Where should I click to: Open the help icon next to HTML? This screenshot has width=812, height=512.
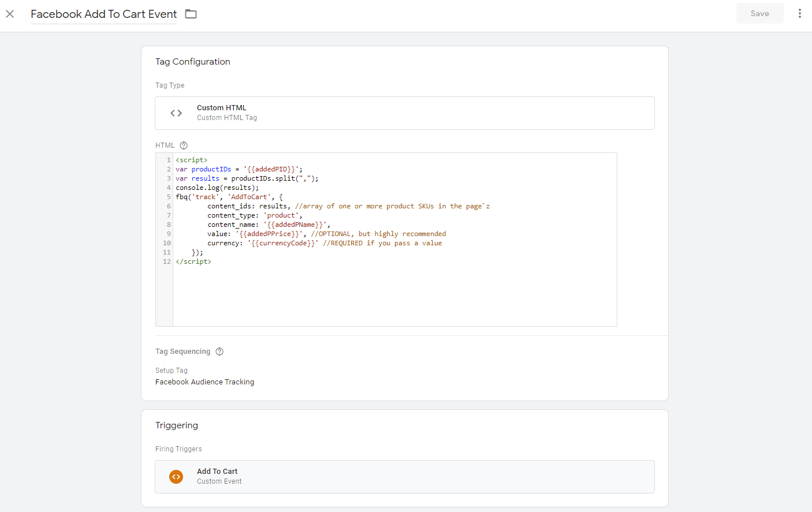click(184, 145)
